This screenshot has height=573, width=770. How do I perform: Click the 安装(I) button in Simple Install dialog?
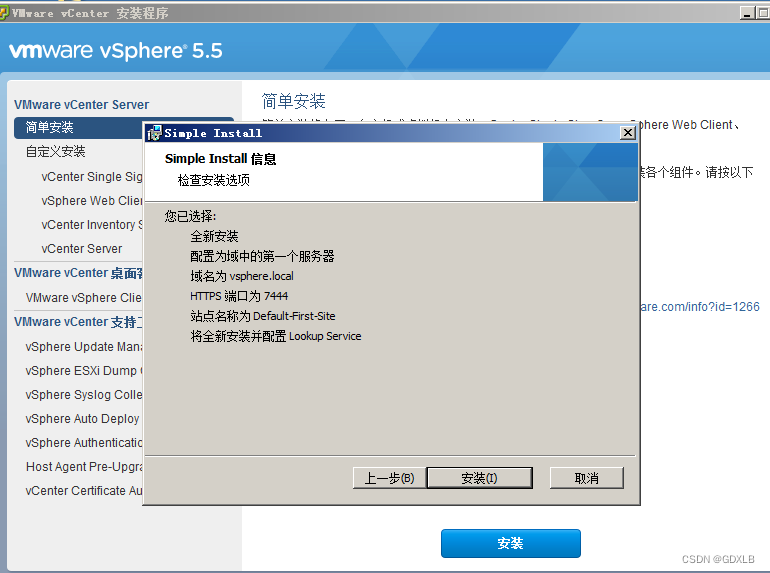click(479, 478)
